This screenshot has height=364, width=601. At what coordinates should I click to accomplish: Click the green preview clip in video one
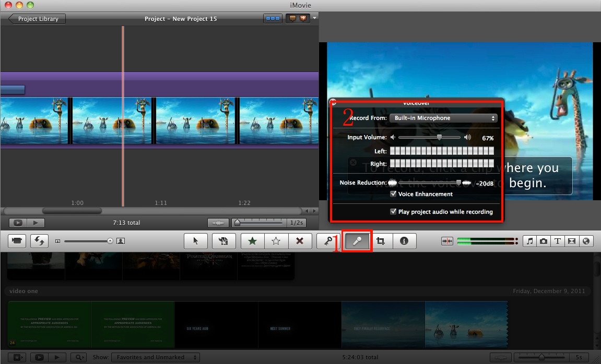(x=49, y=324)
